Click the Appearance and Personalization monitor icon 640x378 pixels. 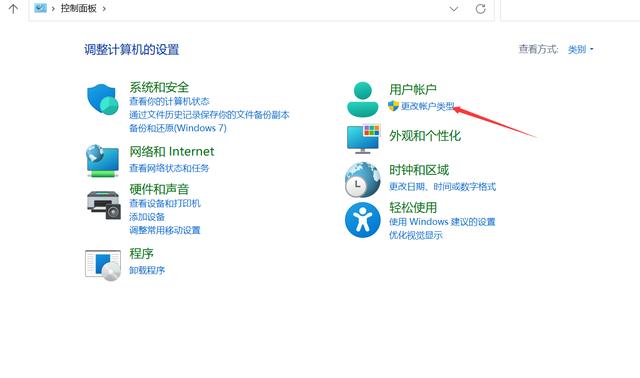(x=363, y=139)
